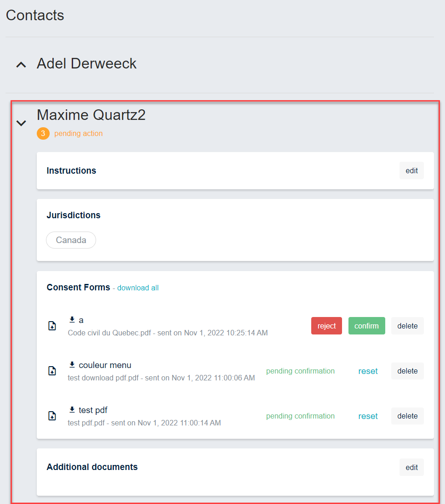Click download arrow next to "couleur menu"
445x504 pixels.
[72, 365]
